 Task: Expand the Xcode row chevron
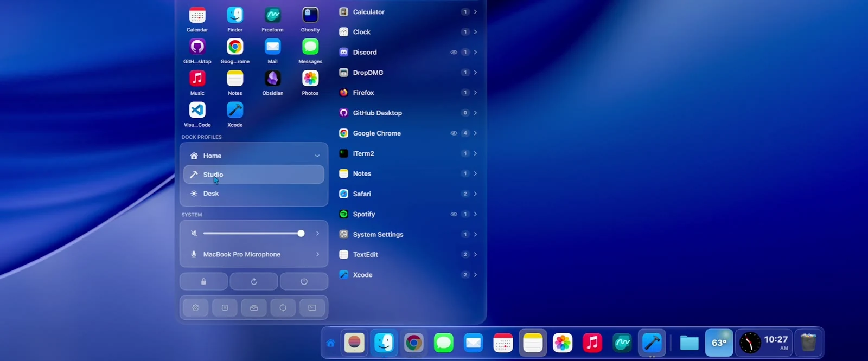click(475, 275)
